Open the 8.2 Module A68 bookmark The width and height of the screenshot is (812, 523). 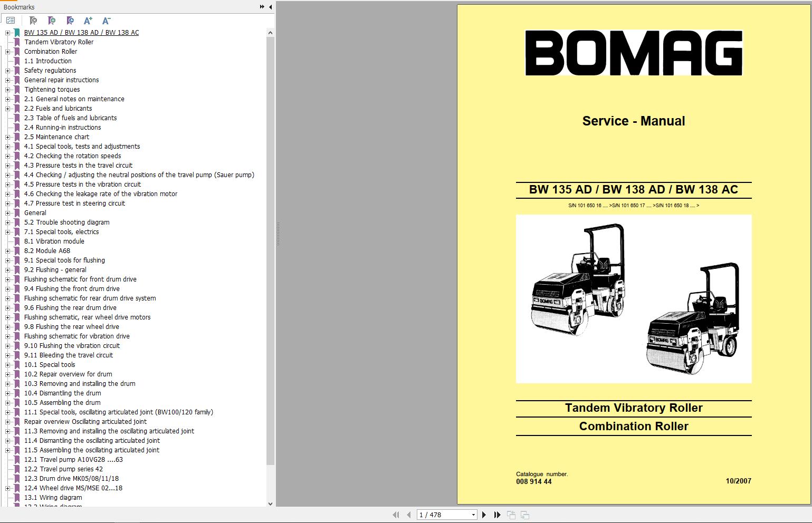47,251
